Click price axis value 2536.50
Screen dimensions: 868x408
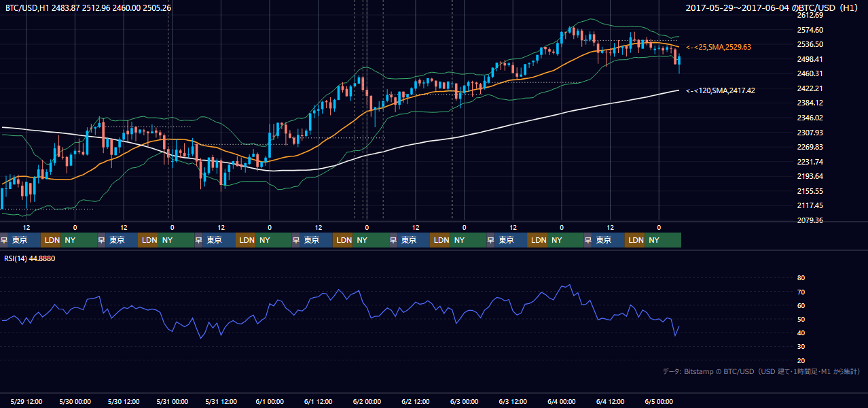[810, 44]
